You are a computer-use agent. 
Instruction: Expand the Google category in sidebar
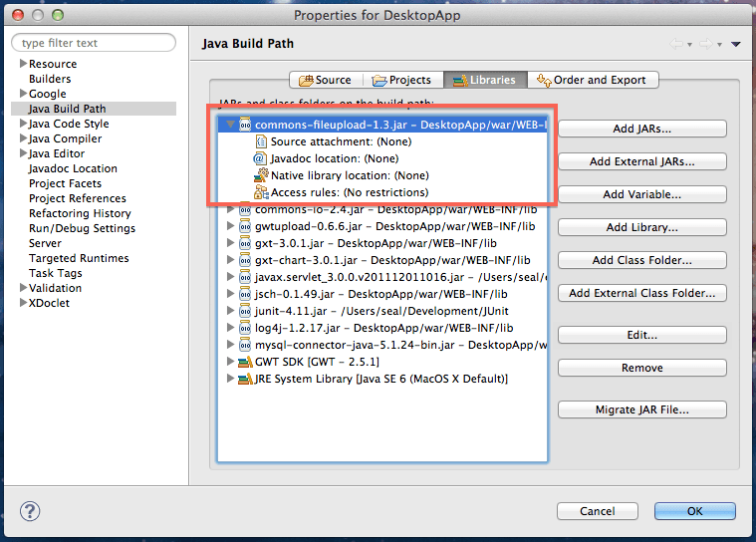[x=23, y=93]
